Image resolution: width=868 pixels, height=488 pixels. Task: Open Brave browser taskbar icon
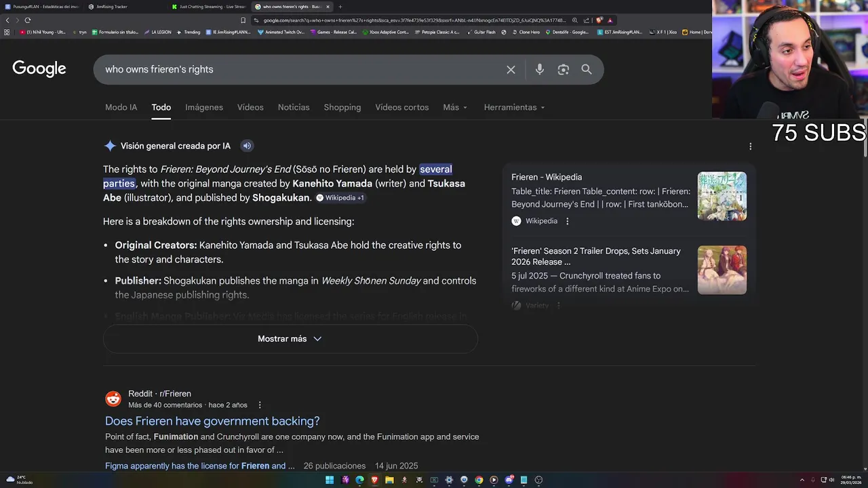point(374,480)
